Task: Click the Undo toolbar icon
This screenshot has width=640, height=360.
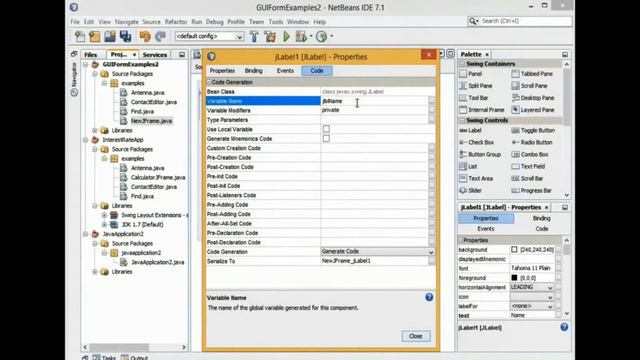Action: (x=144, y=36)
